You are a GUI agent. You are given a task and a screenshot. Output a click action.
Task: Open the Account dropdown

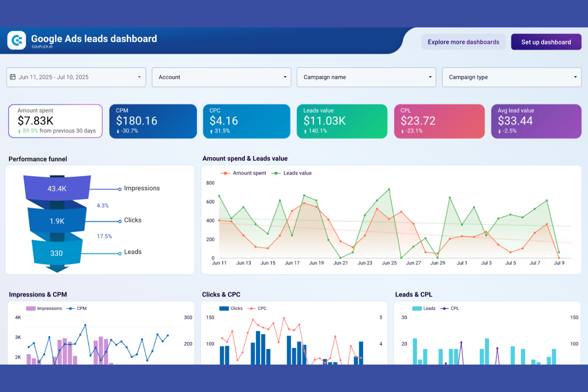(x=221, y=77)
